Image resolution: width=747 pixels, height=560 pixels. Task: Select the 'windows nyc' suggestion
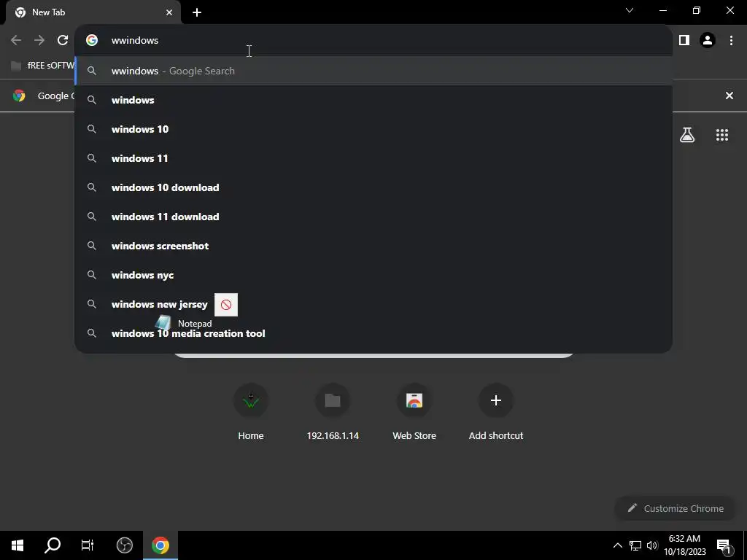[x=373, y=275]
